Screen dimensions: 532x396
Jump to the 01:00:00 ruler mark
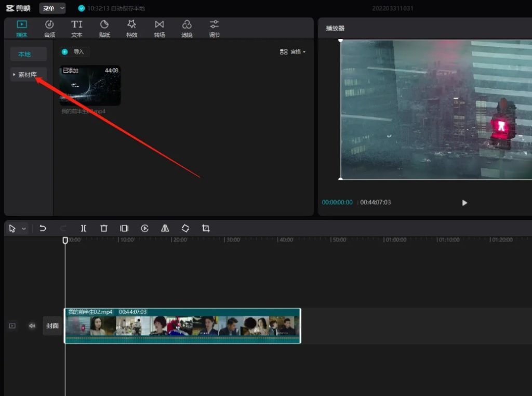tap(395, 240)
